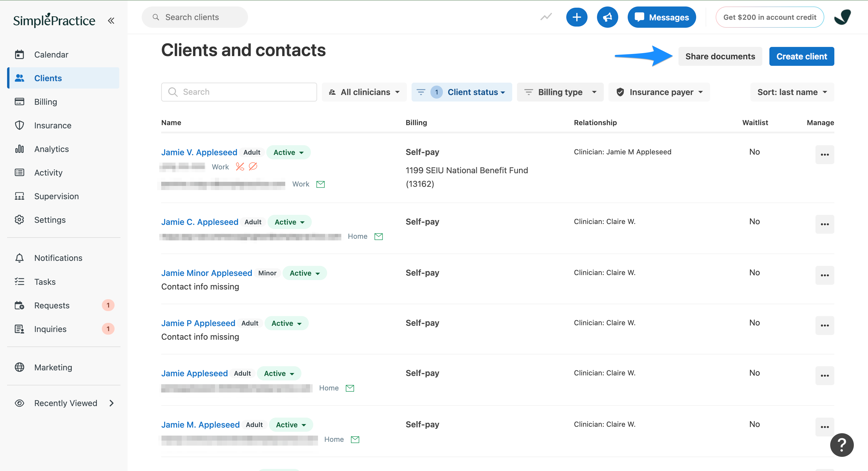Open Jamie V. Appleseed's client profile
This screenshot has width=868, height=471.
pyautogui.click(x=199, y=152)
